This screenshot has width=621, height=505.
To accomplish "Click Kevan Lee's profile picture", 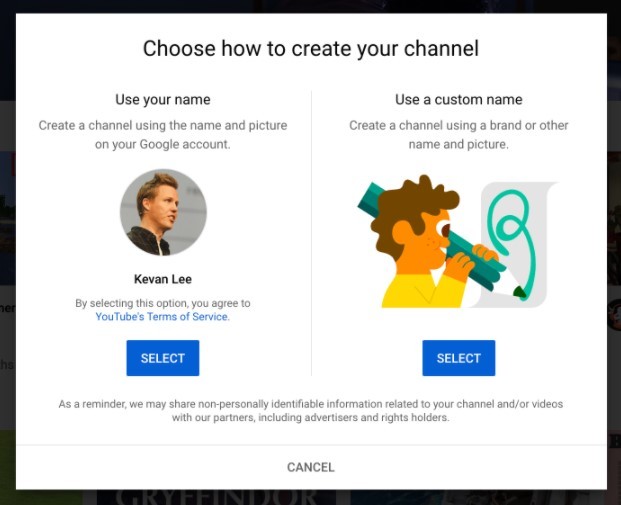I will point(163,212).
